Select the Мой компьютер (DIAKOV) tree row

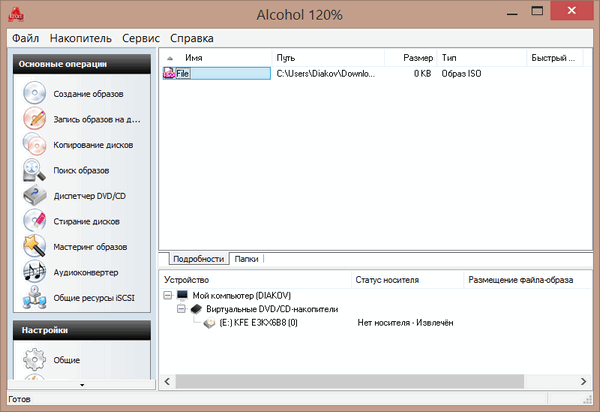coord(241,296)
